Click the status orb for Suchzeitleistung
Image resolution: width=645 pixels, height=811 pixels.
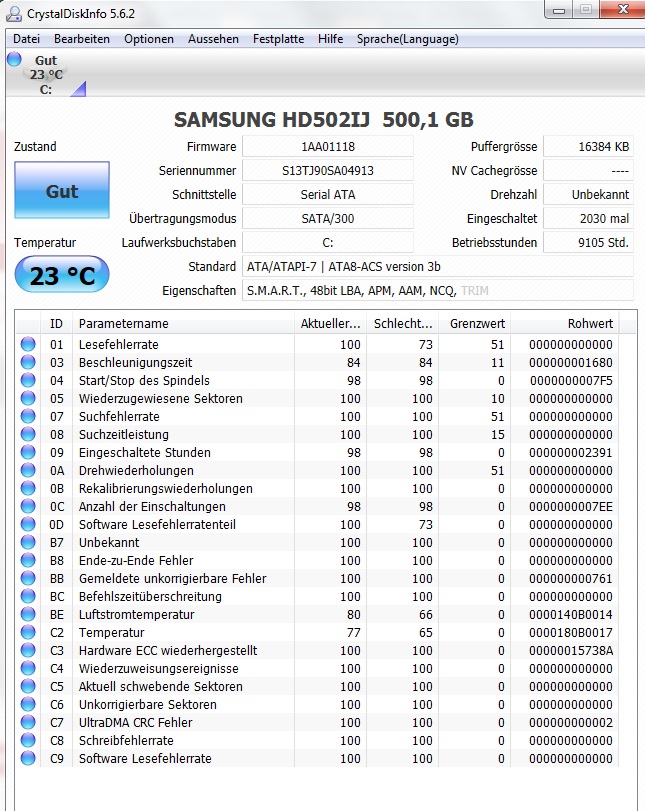tap(28, 434)
